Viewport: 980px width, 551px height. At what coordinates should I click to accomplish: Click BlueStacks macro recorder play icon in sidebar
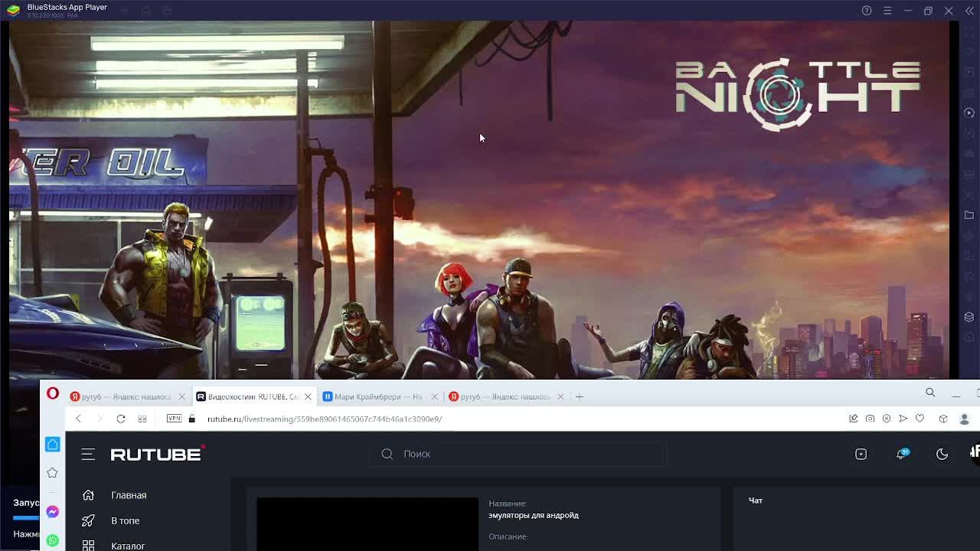click(x=969, y=112)
